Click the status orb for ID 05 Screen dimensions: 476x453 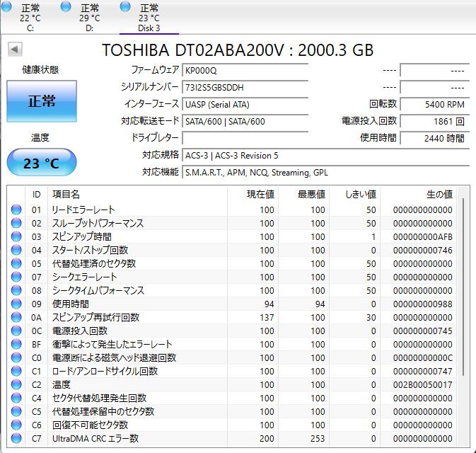click(16, 263)
